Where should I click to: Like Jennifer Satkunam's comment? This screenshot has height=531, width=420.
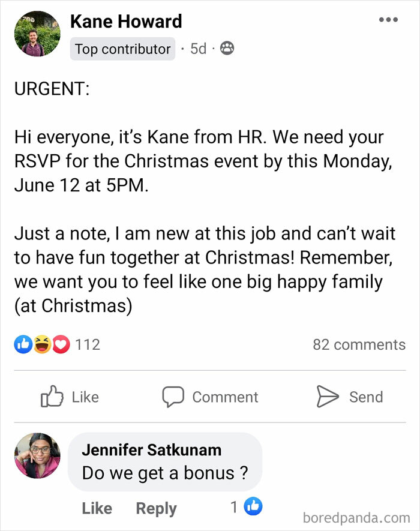pos(97,508)
